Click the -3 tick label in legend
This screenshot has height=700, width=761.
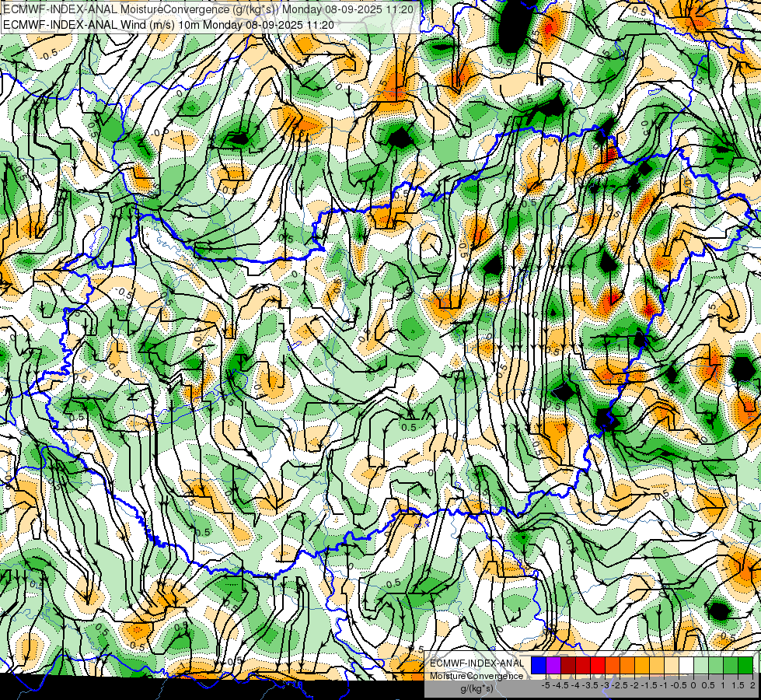click(x=605, y=685)
